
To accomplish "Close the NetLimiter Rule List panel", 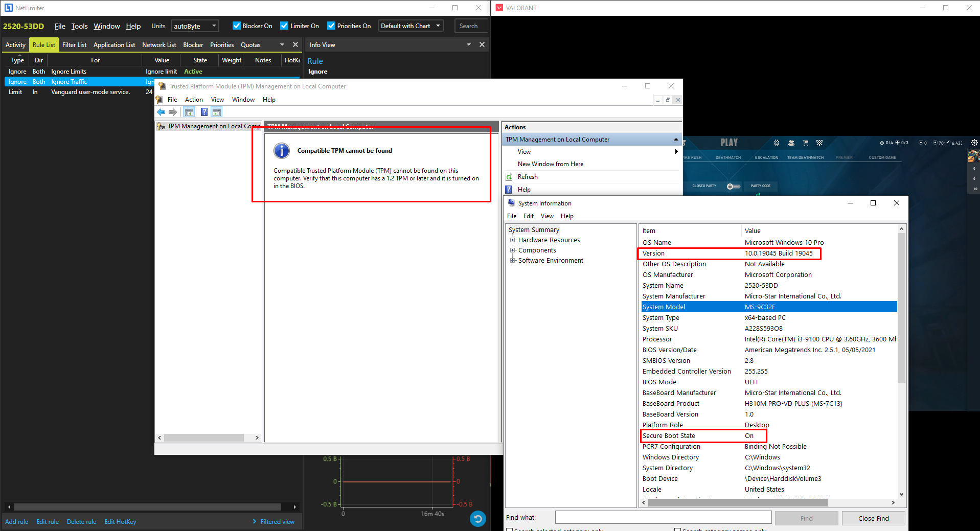I will point(295,45).
